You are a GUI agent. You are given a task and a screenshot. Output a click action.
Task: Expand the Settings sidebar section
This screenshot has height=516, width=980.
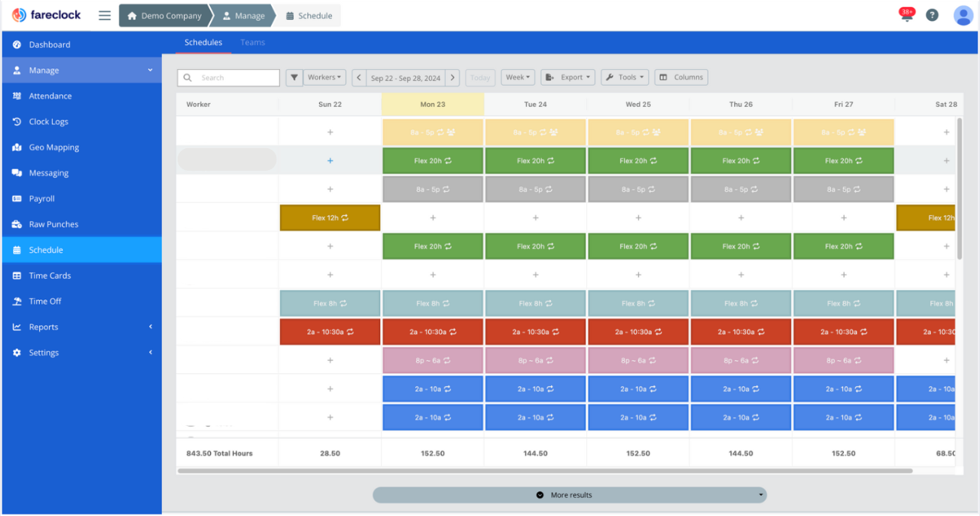pos(81,353)
